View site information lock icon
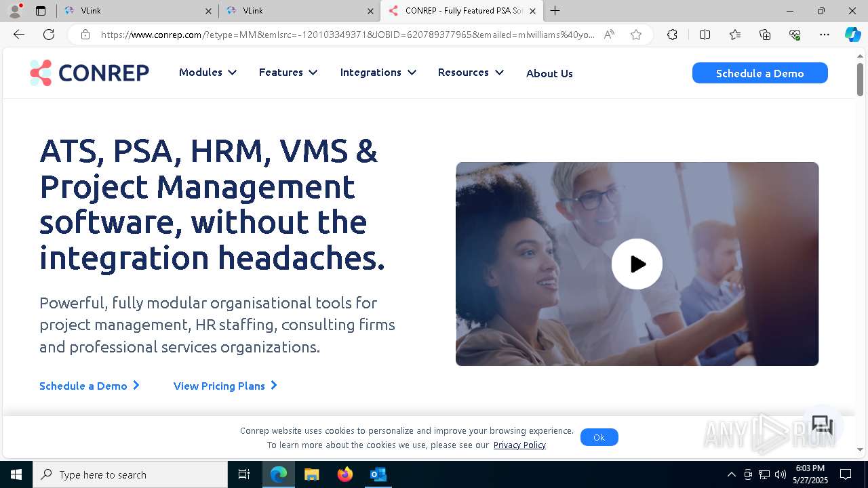Image resolution: width=868 pixels, height=488 pixels. tap(85, 35)
